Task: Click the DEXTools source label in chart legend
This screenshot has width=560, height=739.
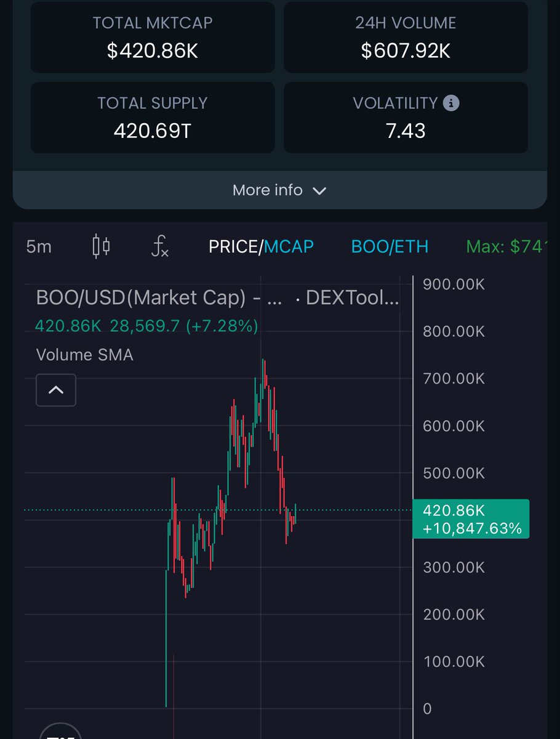Action: tap(352, 298)
